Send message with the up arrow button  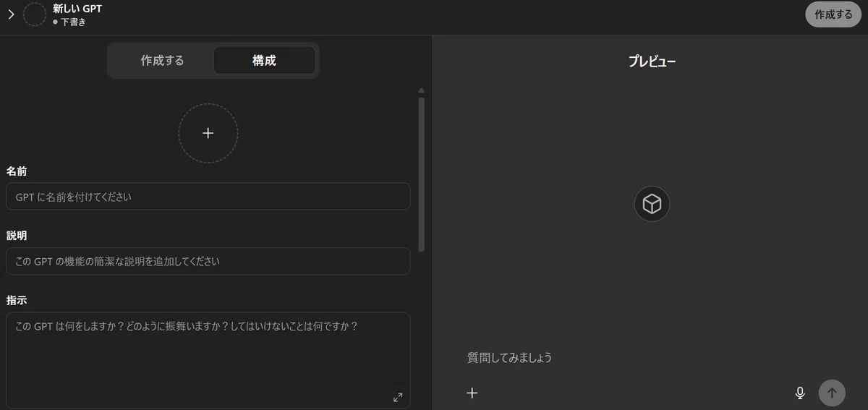click(832, 393)
